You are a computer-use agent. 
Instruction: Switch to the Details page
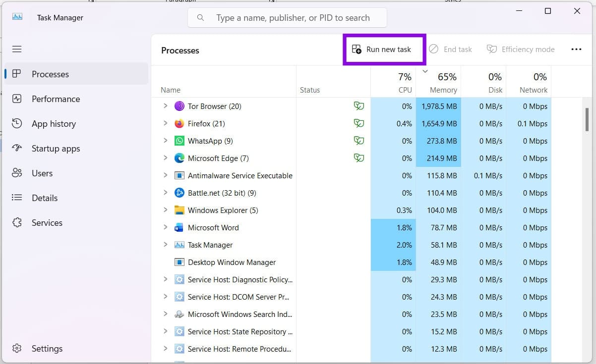point(76,198)
